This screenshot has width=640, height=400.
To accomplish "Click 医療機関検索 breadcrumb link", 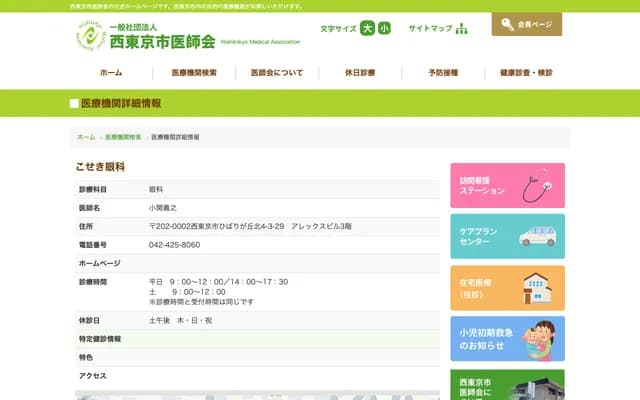I will click(123, 136).
